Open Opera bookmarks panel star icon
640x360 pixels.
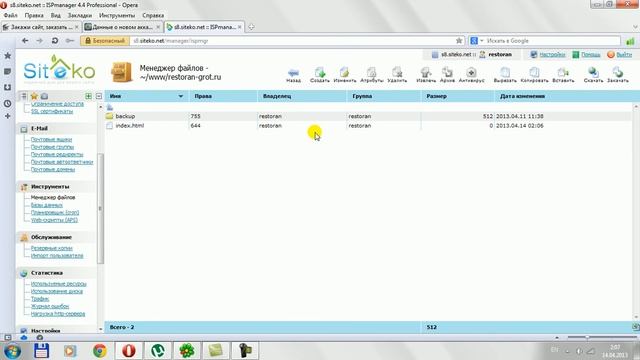coord(7,56)
